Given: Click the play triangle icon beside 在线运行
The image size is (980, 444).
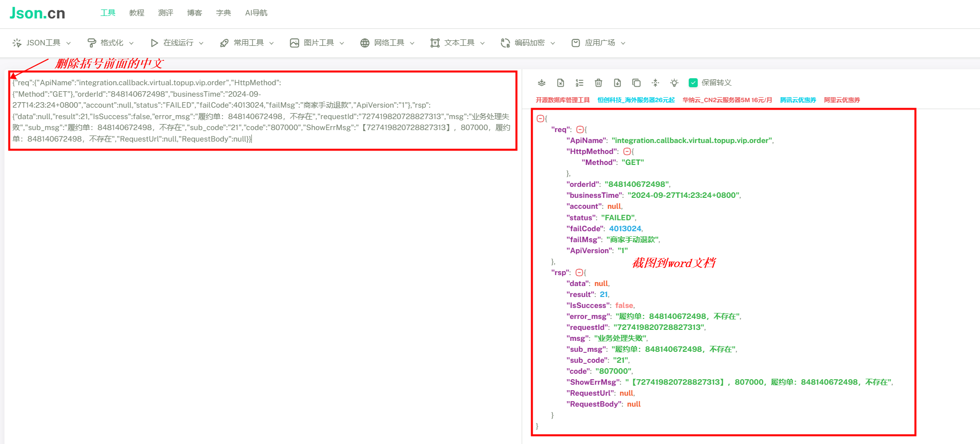Looking at the screenshot, I should [x=155, y=43].
